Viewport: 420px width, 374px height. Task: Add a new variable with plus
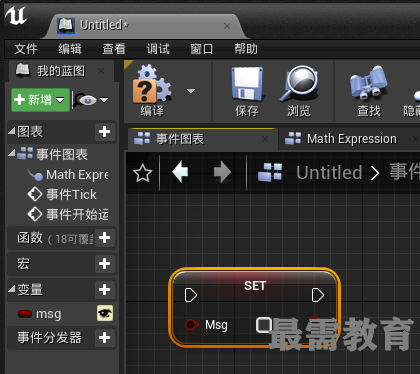pyautogui.click(x=105, y=289)
